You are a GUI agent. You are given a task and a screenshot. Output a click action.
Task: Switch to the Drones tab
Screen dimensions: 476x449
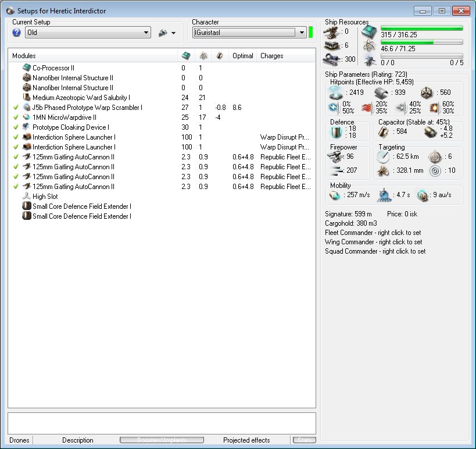click(19, 440)
